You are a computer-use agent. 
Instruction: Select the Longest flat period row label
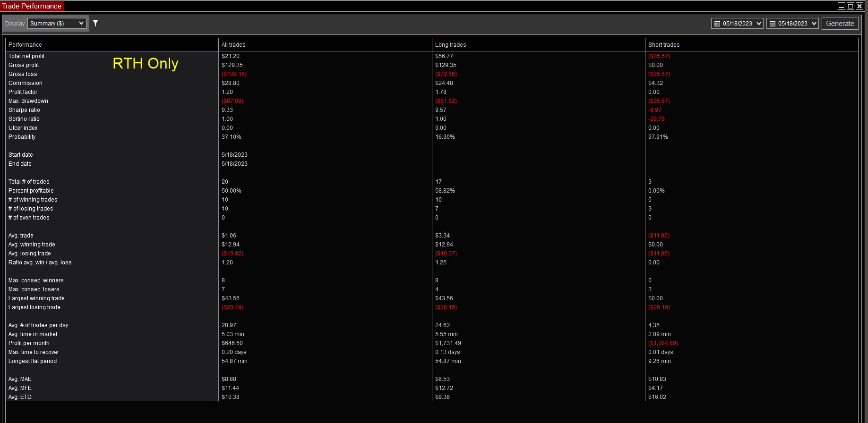coord(33,361)
